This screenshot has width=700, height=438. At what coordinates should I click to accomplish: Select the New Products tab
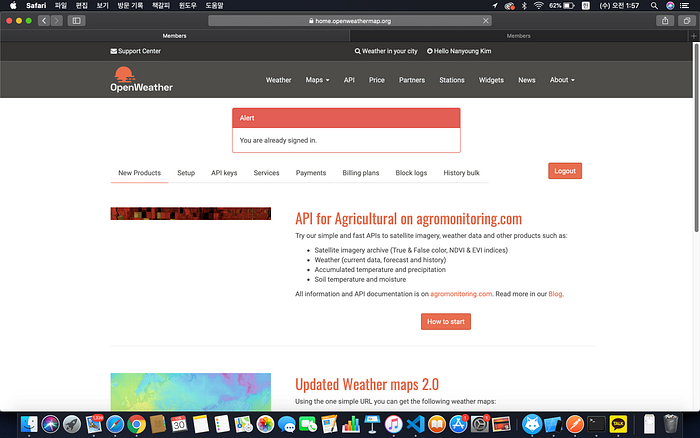point(139,173)
